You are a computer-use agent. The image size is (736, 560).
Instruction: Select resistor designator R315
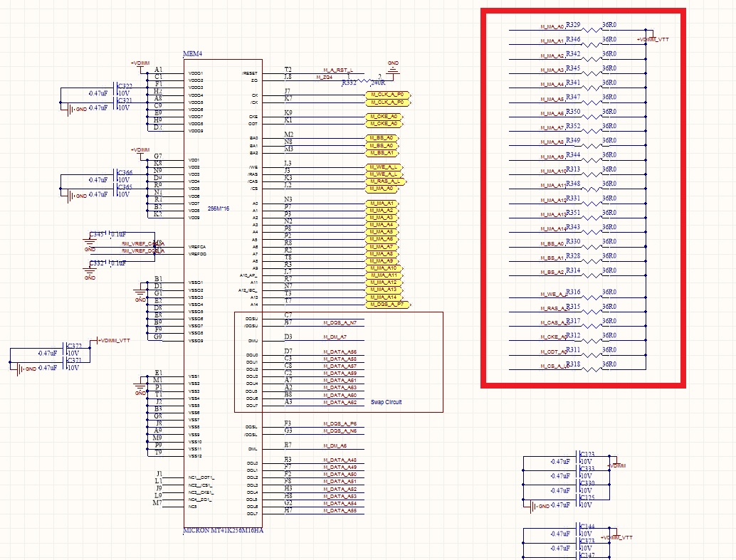tap(573, 307)
